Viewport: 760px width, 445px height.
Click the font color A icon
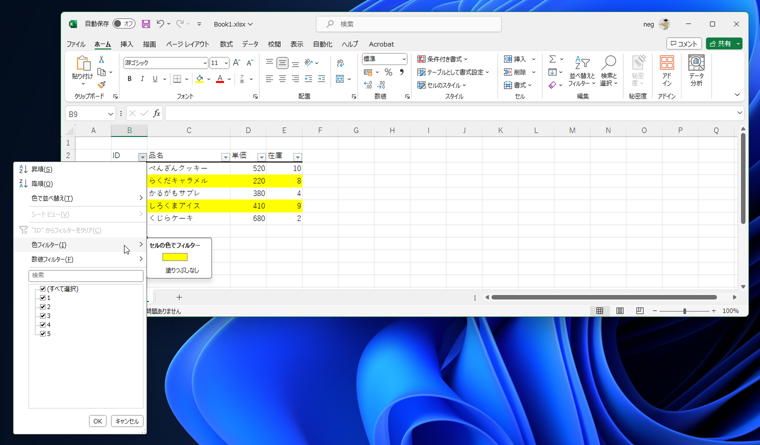(x=220, y=79)
